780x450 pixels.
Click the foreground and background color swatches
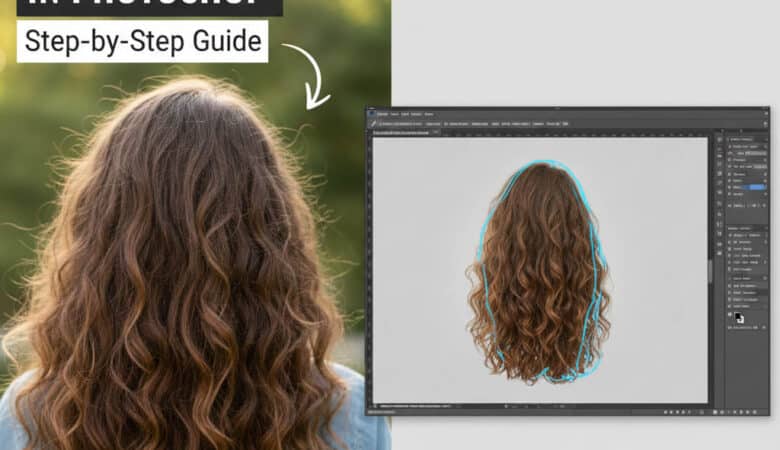(x=739, y=318)
